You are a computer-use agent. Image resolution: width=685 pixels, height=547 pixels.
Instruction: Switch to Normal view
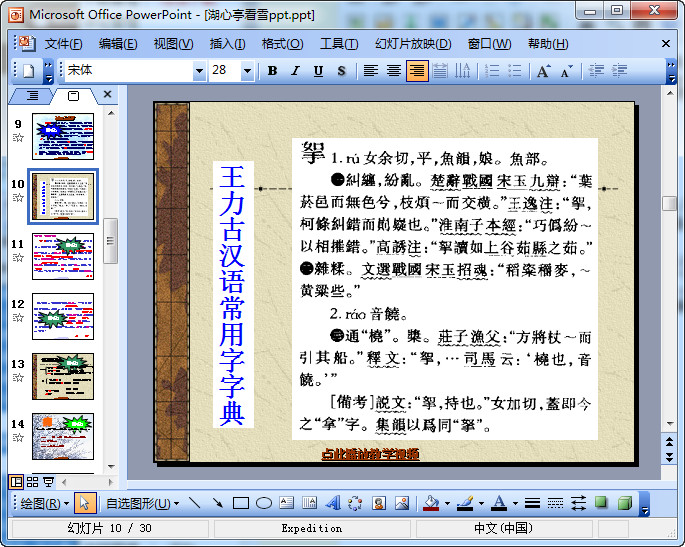pyautogui.click(x=17, y=482)
